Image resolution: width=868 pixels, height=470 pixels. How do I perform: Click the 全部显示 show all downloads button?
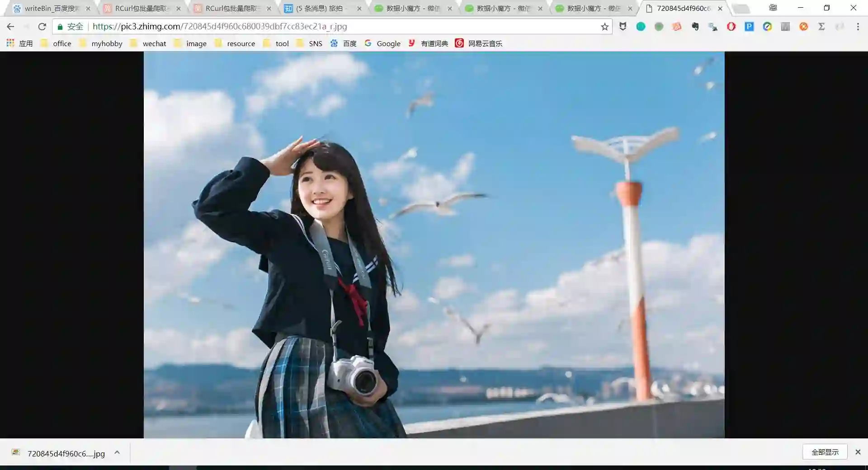pos(825,452)
